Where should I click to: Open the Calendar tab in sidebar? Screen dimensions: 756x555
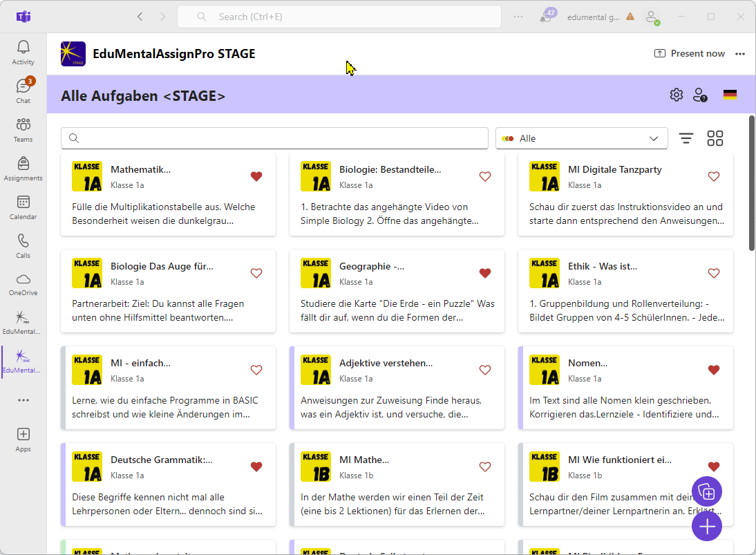(x=23, y=207)
